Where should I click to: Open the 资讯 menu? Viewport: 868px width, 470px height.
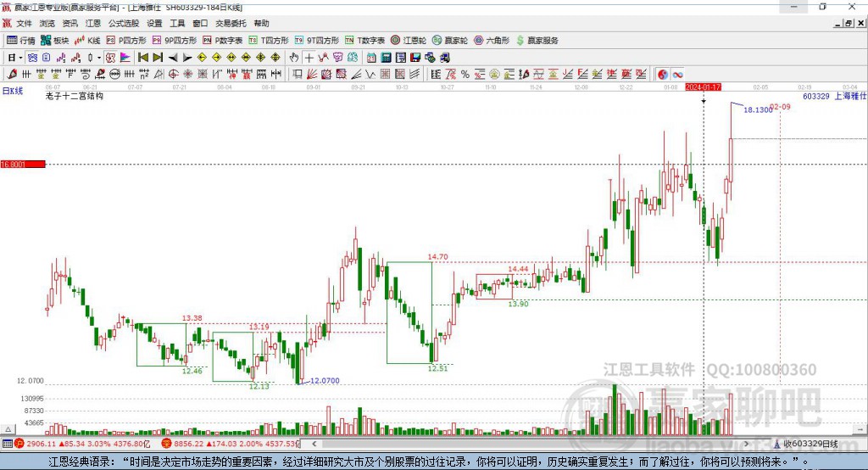point(70,23)
